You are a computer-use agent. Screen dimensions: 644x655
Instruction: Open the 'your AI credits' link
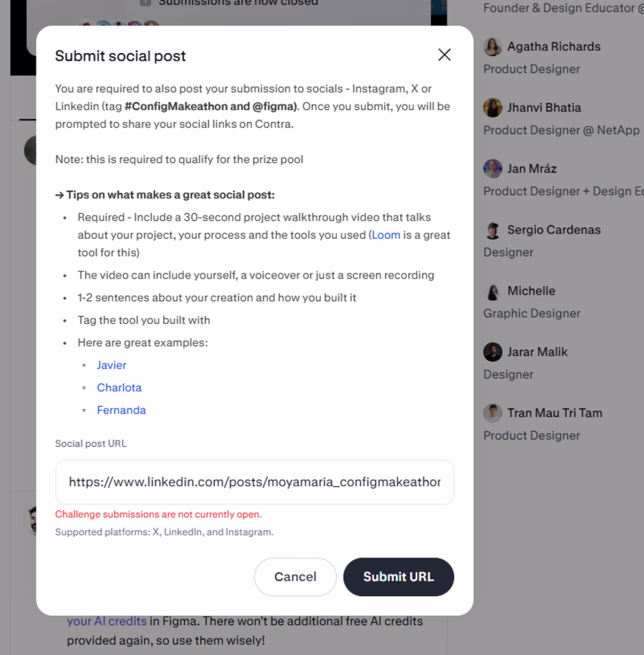coord(107,622)
